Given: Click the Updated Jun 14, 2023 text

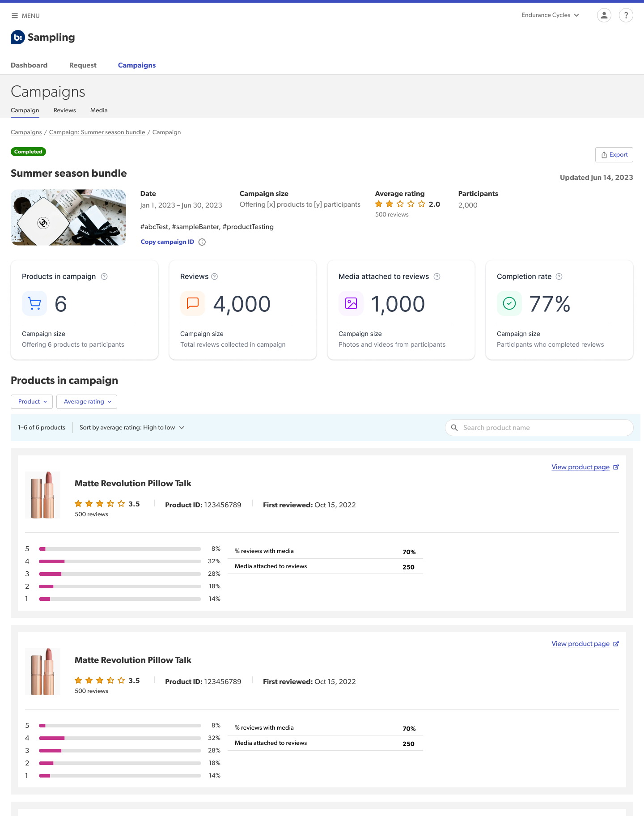Looking at the screenshot, I should point(597,178).
